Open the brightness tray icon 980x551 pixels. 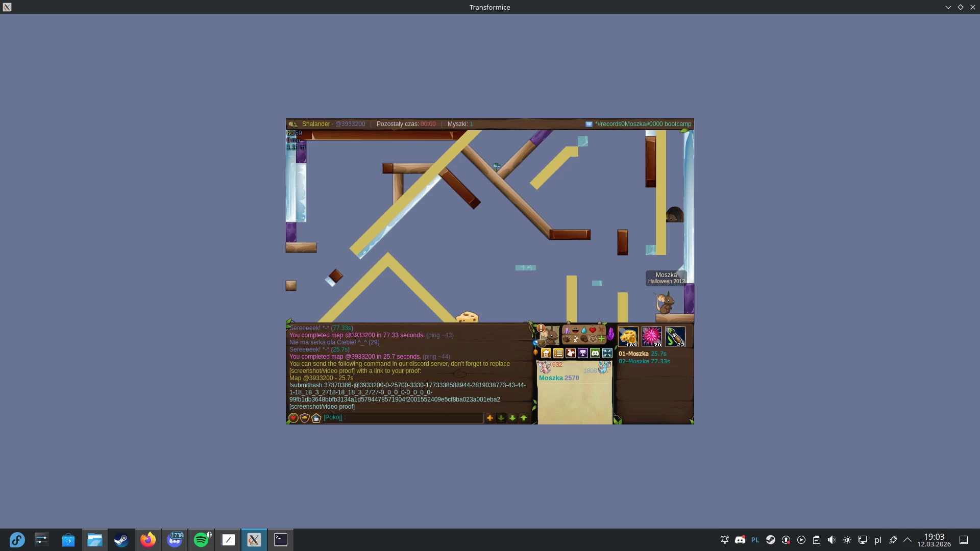847,540
